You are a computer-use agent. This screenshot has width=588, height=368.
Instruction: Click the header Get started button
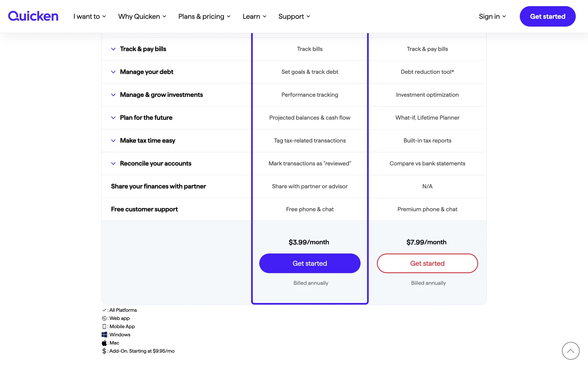point(547,17)
